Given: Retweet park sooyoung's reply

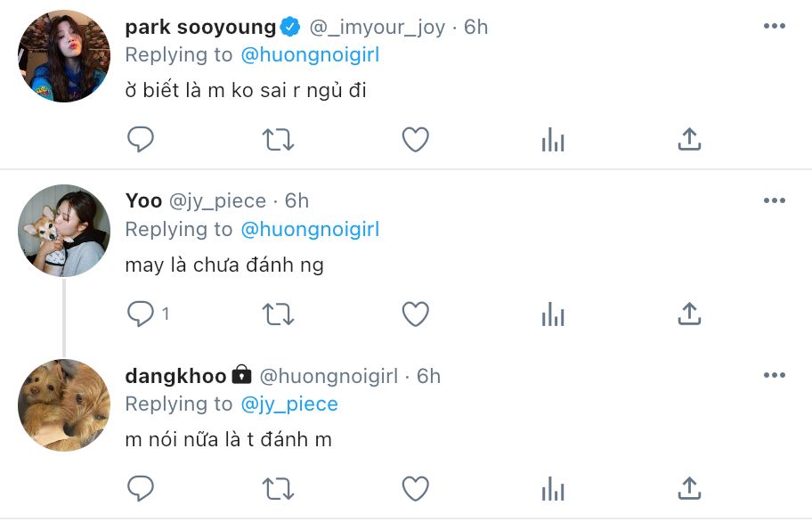Looking at the screenshot, I should click(x=278, y=139).
